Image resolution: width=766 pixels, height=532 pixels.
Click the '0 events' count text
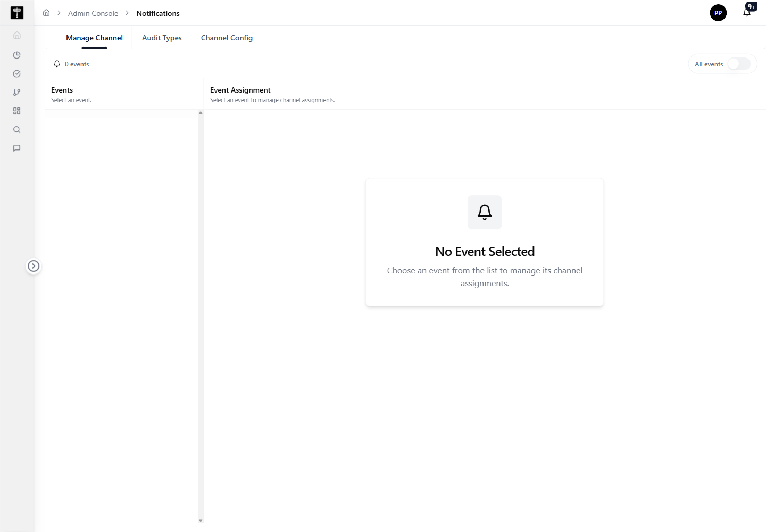[x=77, y=64]
